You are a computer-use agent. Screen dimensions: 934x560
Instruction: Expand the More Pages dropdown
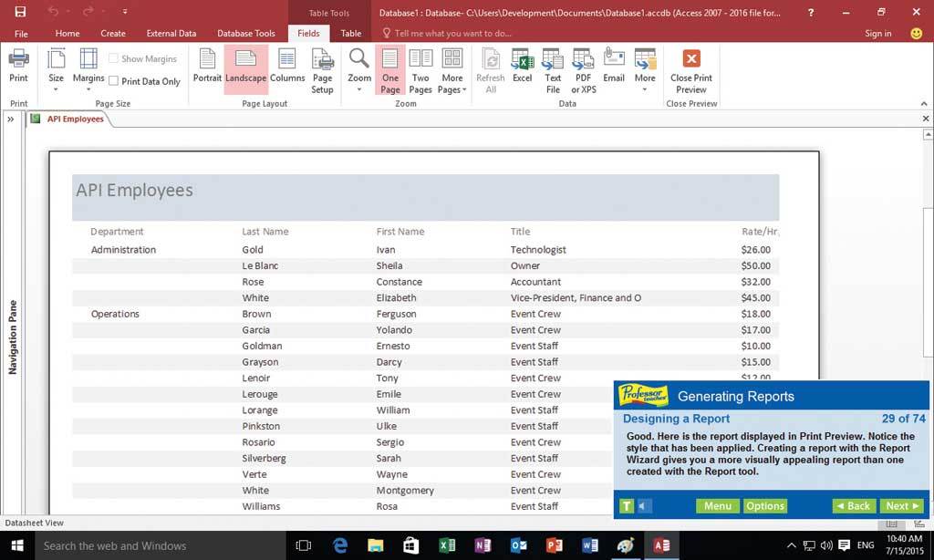[x=452, y=71]
